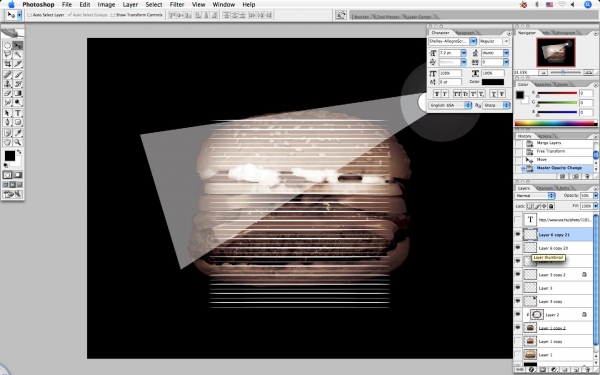The height and width of the screenshot is (375, 600).
Task: Open the English: USA language dropdown
Action: coord(450,105)
